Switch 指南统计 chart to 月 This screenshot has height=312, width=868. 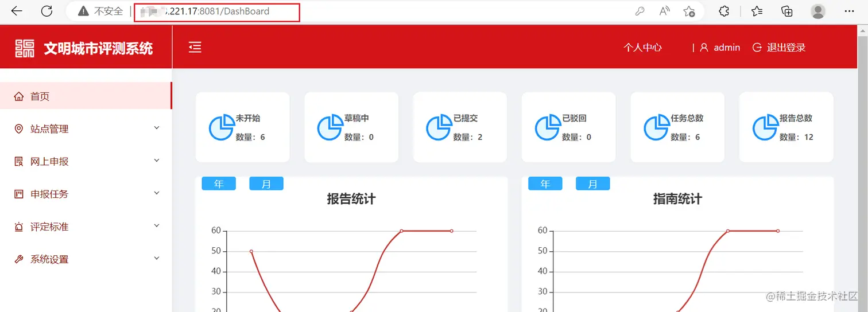pyautogui.click(x=593, y=184)
